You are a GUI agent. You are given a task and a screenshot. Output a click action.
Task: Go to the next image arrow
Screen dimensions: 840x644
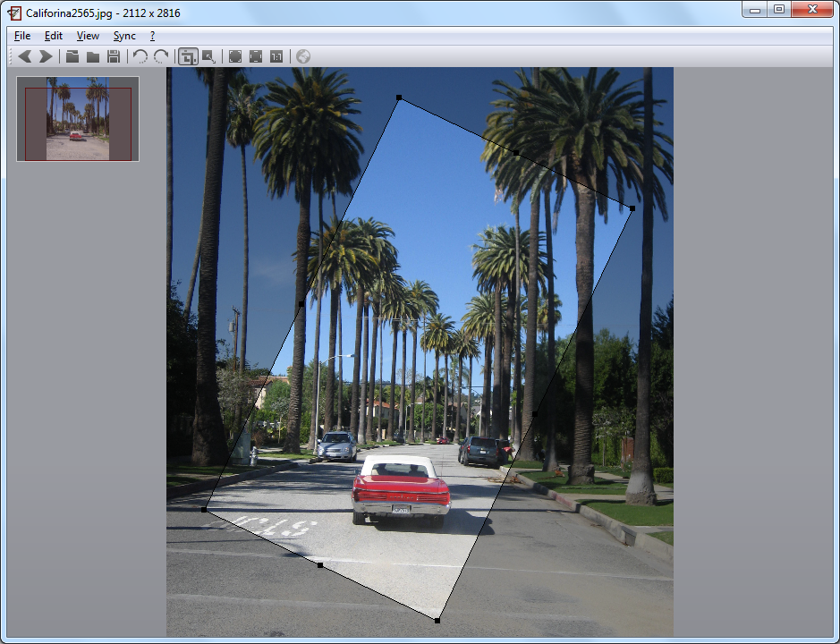46,56
